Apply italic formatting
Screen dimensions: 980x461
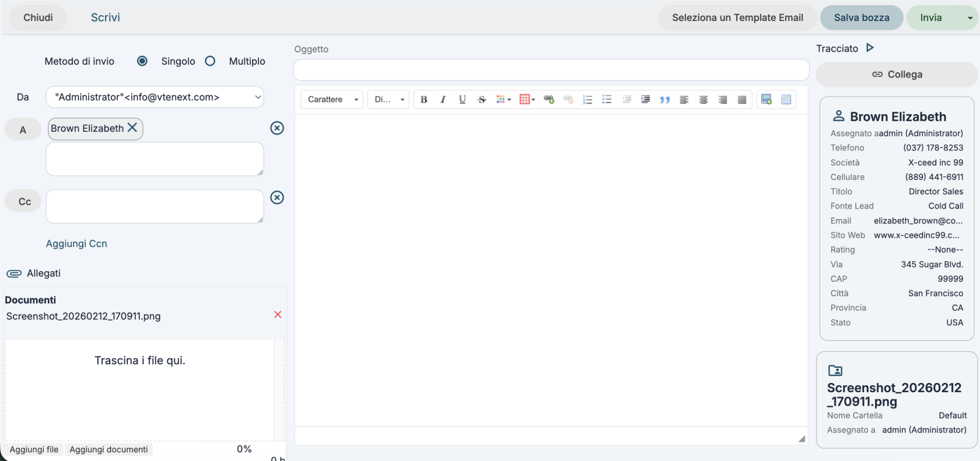tap(443, 100)
